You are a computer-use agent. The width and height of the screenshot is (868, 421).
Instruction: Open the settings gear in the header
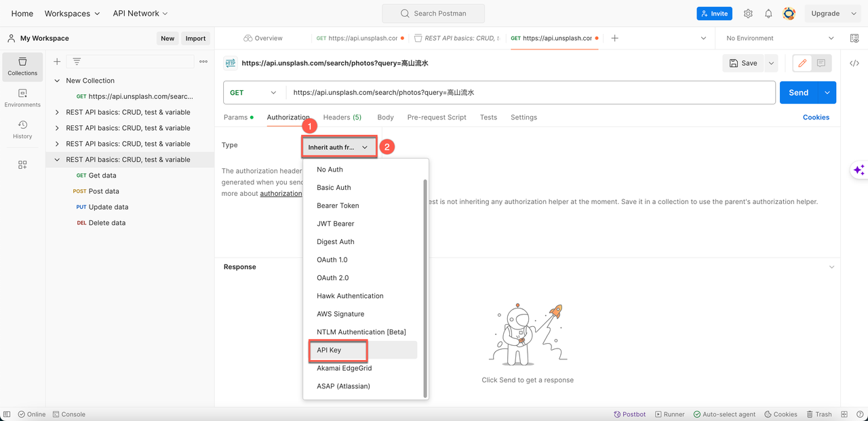[748, 14]
